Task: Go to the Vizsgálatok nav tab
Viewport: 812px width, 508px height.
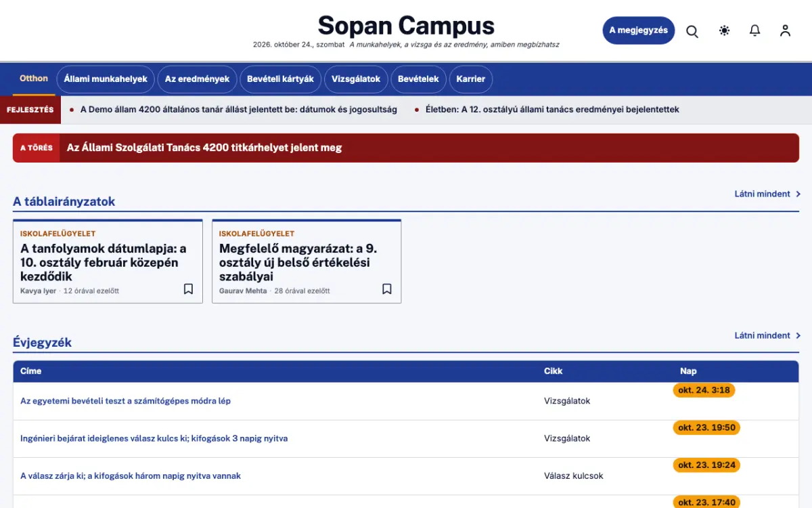Action: (x=356, y=79)
